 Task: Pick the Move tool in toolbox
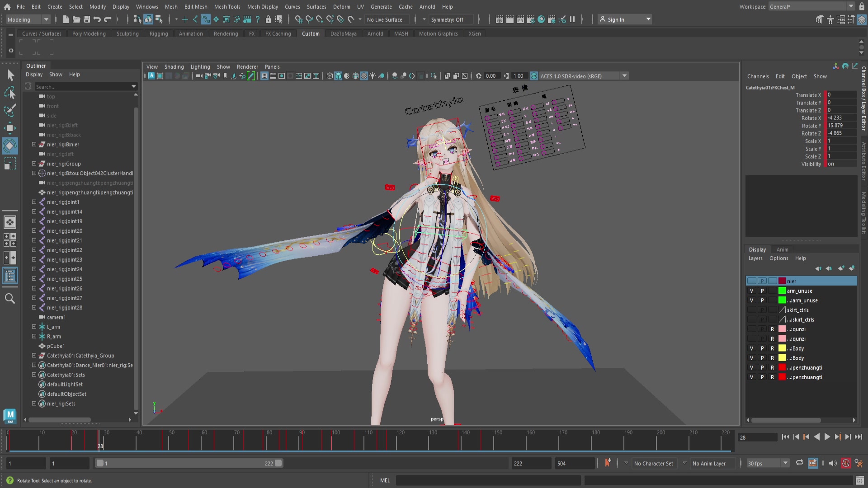(10, 128)
